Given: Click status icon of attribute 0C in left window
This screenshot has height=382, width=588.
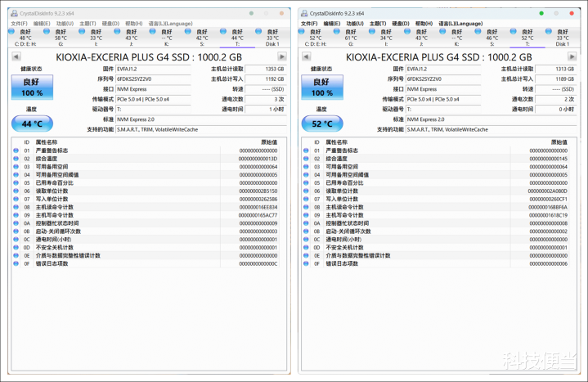Looking at the screenshot, I should (16, 240).
